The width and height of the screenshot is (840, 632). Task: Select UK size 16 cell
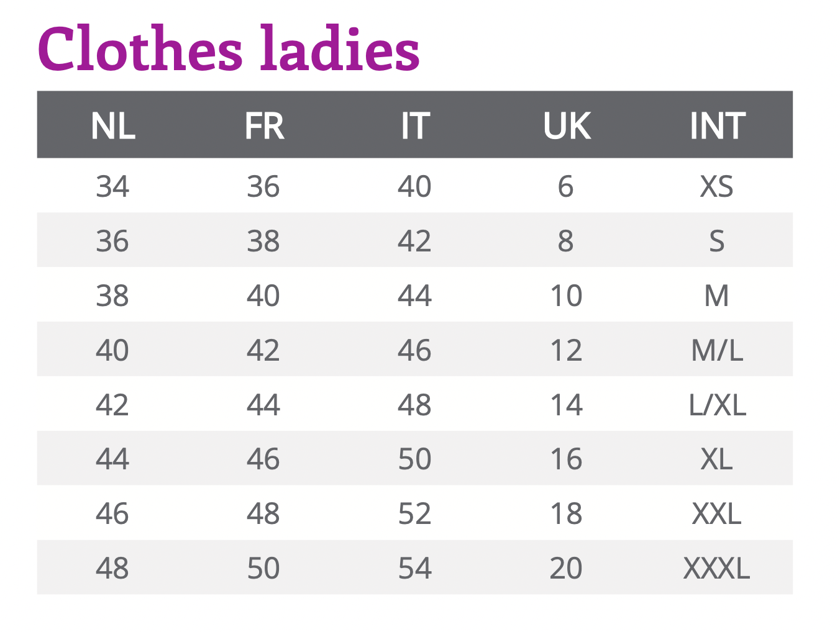click(x=566, y=459)
